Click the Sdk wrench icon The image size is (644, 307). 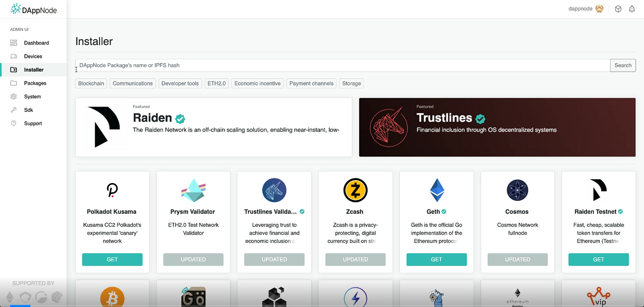point(14,110)
